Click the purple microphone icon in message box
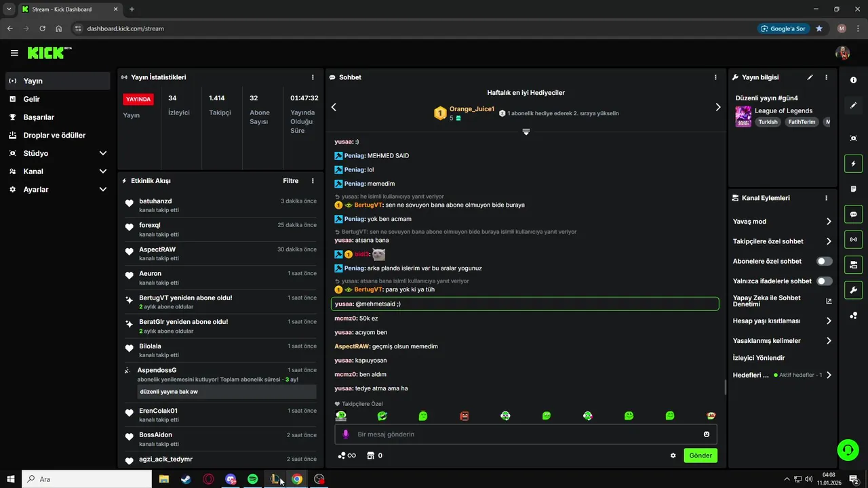 click(x=345, y=434)
